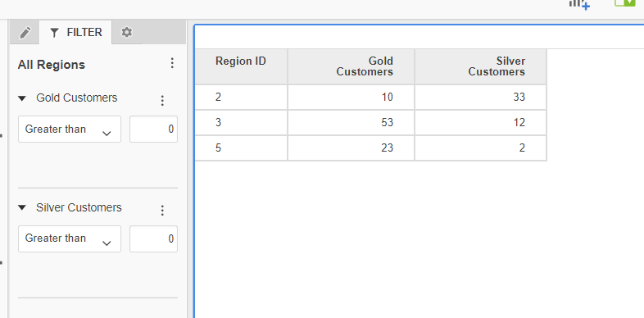The image size is (644, 318).
Task: Collapse the Gold Customers filter section
Action: click(22, 98)
